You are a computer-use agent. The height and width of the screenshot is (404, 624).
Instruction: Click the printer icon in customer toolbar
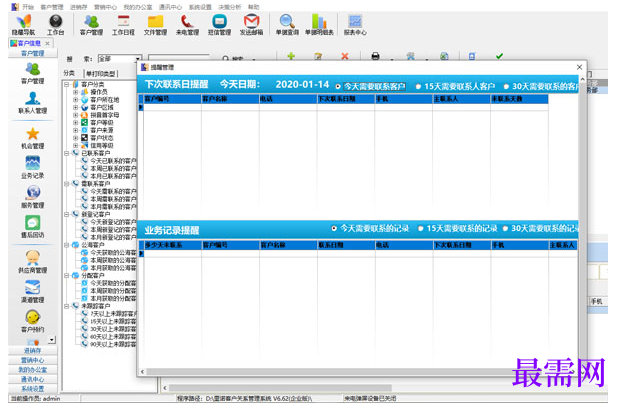coord(375,56)
